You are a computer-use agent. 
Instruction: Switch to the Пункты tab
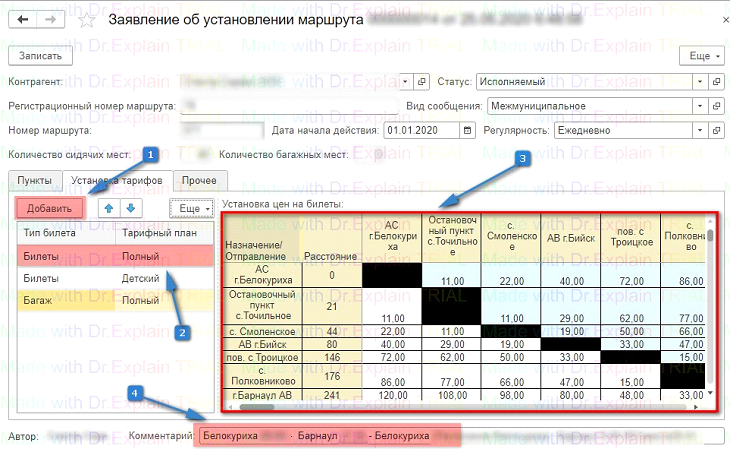[x=35, y=180]
